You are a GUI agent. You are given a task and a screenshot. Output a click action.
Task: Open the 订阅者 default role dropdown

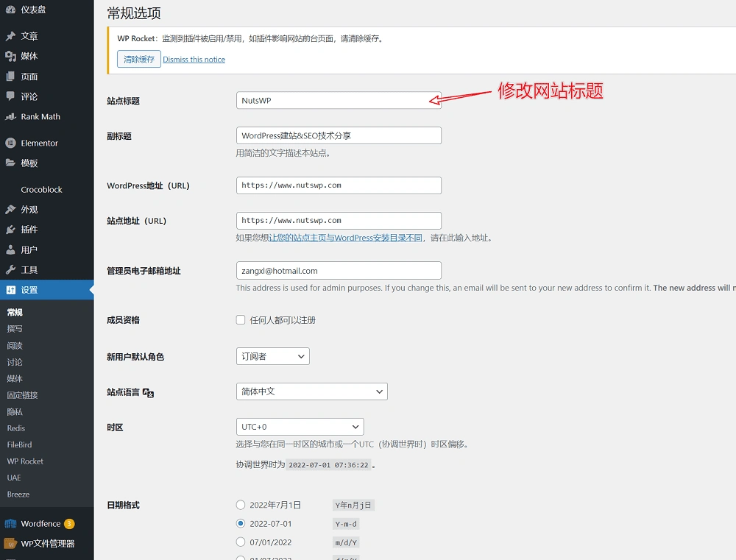[272, 356]
